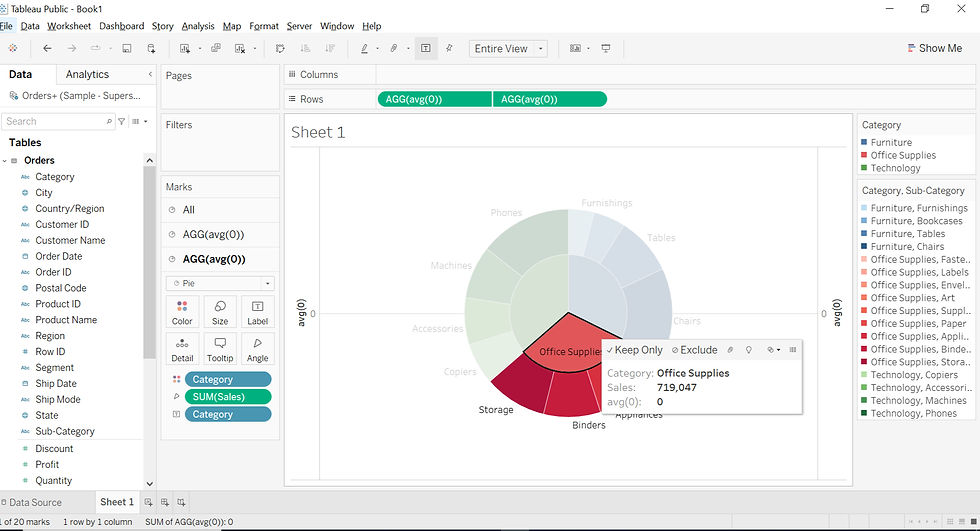Open the Help menu
This screenshot has width=980, height=531.
click(371, 26)
